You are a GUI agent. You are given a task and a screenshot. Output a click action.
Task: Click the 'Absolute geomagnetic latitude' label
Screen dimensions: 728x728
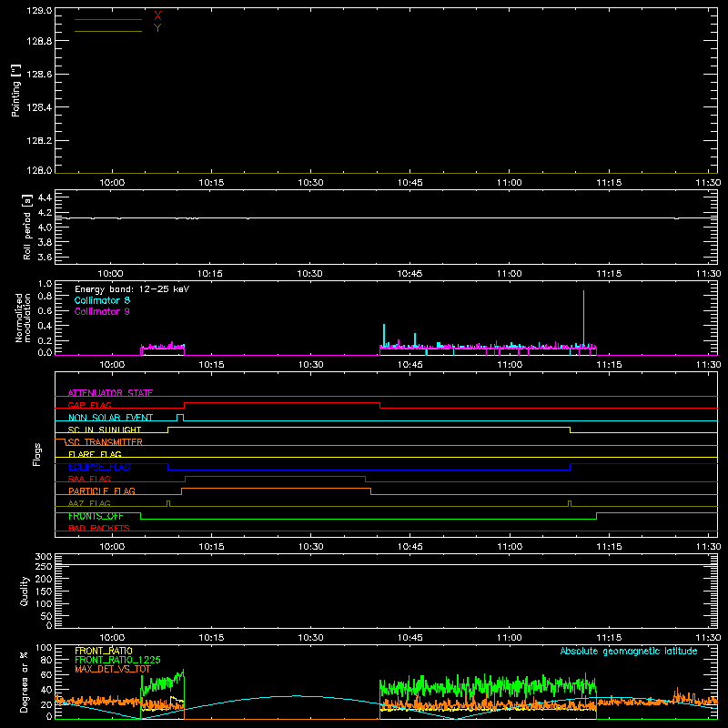click(x=629, y=652)
